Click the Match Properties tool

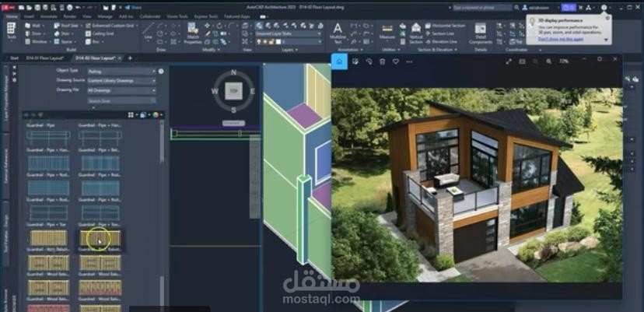click(x=192, y=33)
